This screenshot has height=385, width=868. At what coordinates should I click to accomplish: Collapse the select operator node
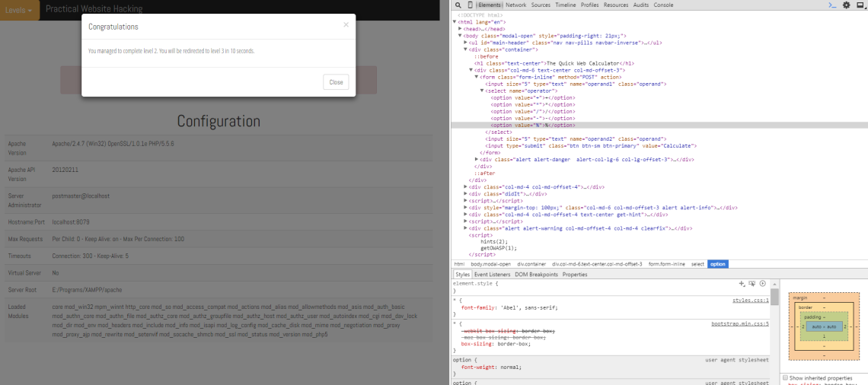point(482,91)
